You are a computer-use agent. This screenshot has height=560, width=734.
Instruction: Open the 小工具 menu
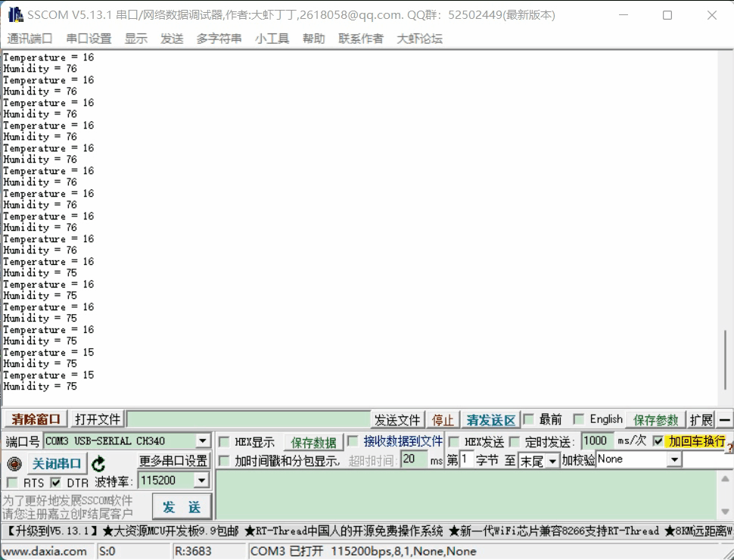pyautogui.click(x=272, y=39)
